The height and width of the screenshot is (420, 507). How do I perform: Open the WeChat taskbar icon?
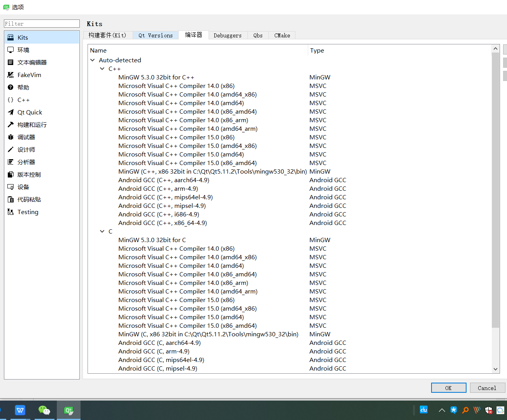click(44, 410)
